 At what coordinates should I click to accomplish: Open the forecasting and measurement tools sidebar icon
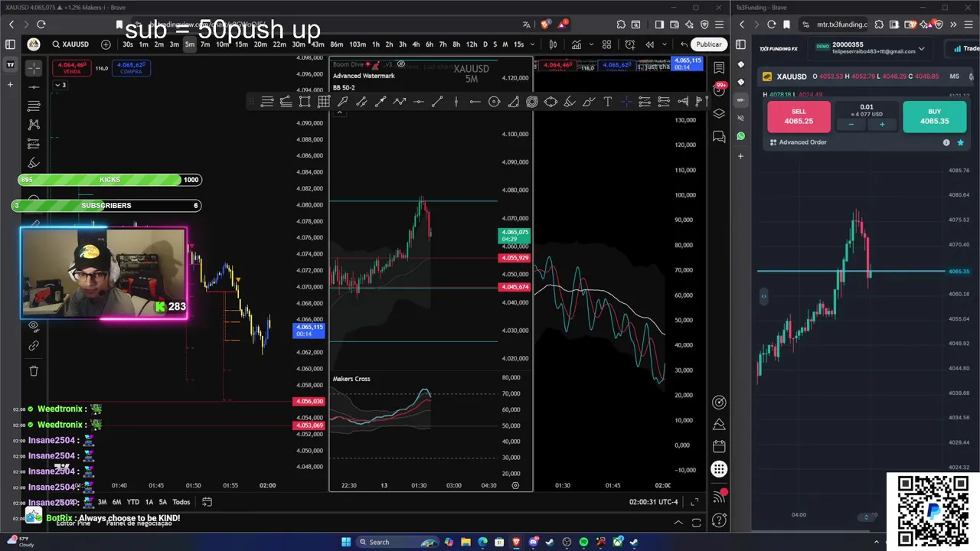(34, 144)
